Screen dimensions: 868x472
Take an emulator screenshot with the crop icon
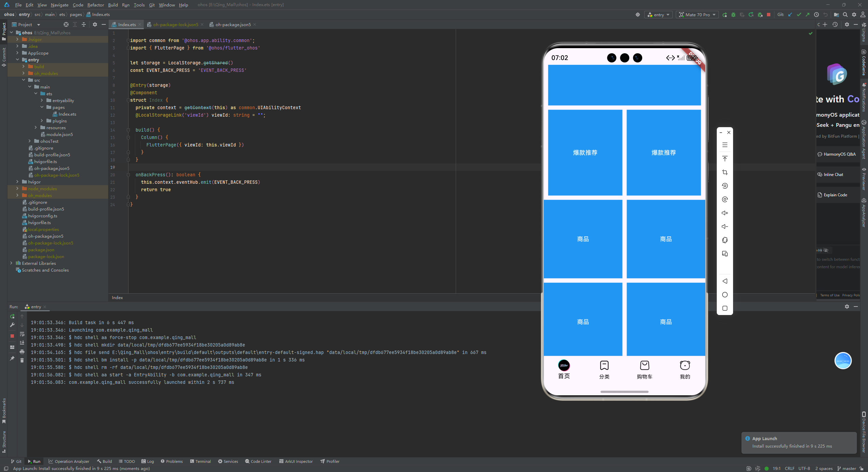pyautogui.click(x=725, y=172)
